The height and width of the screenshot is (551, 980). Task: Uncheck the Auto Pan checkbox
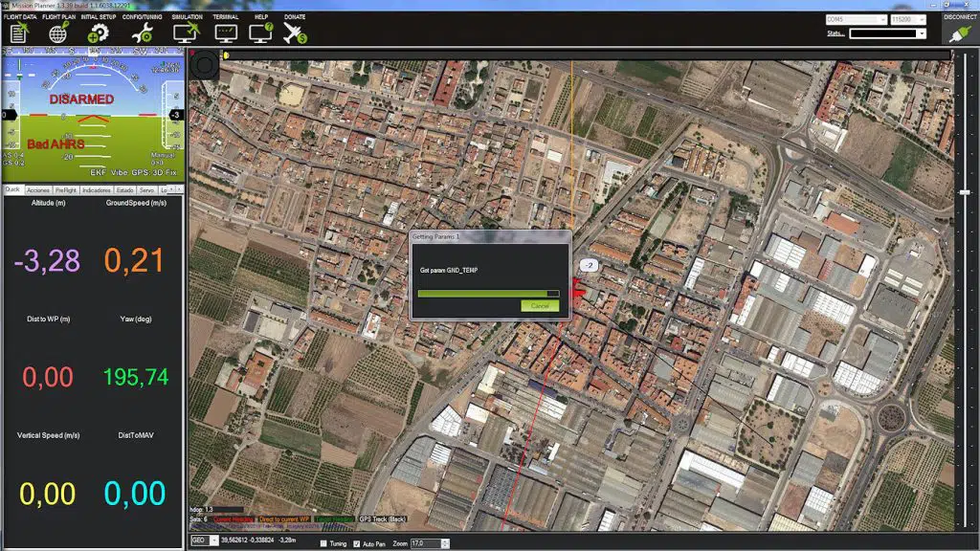[357, 543]
